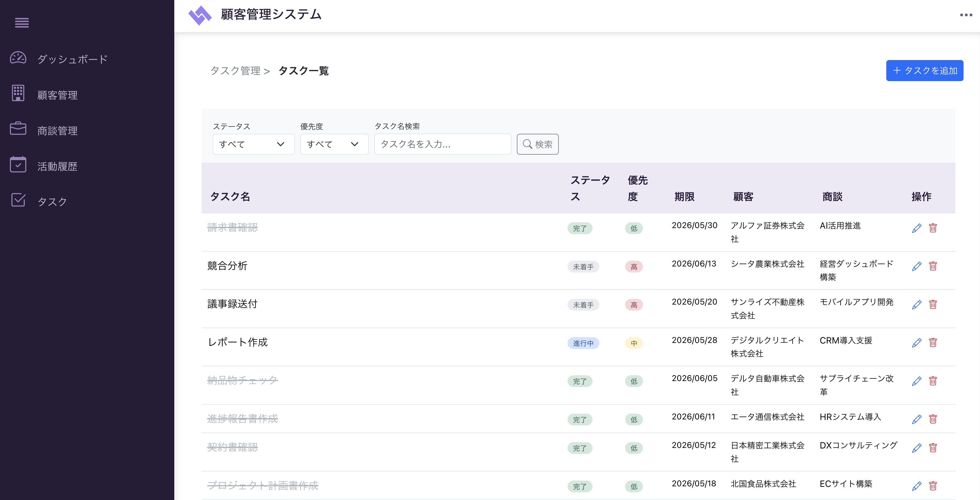Delete the 議事録送付 task
The height and width of the screenshot is (500, 980).
(x=933, y=305)
